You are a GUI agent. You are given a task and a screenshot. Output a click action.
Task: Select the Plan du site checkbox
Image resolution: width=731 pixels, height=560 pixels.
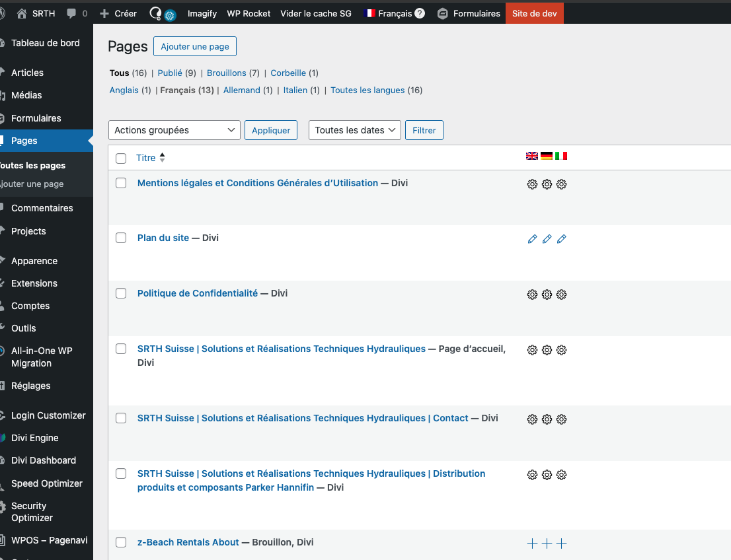pos(121,238)
